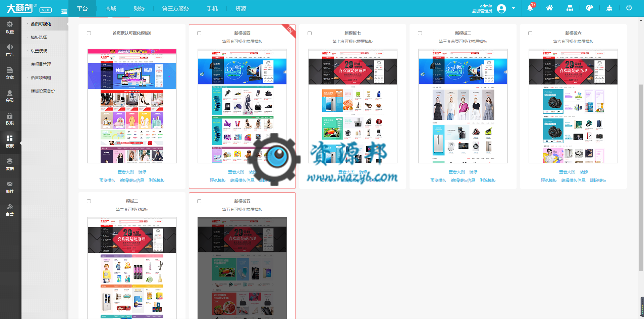Click 装修 under 新模板三

tap(473, 172)
